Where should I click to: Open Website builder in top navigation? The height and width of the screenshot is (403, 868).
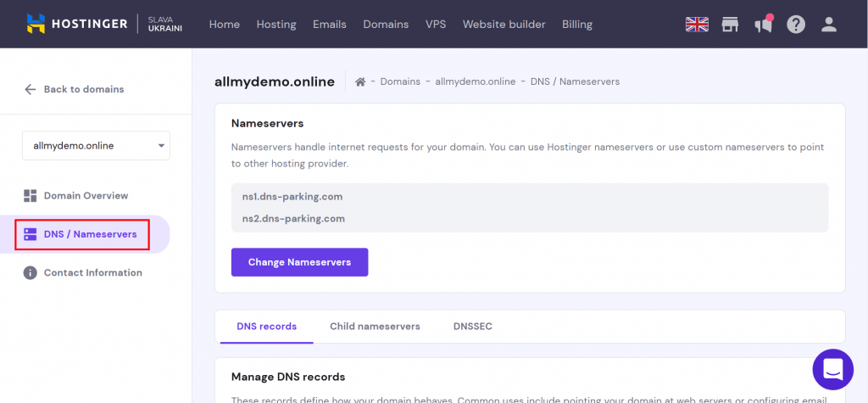pos(504,25)
